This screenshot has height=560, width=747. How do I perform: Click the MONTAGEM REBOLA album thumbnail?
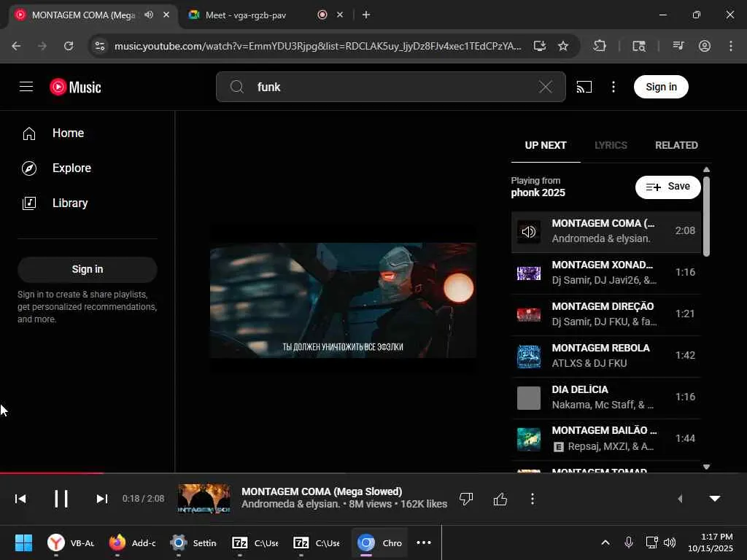pyautogui.click(x=529, y=357)
